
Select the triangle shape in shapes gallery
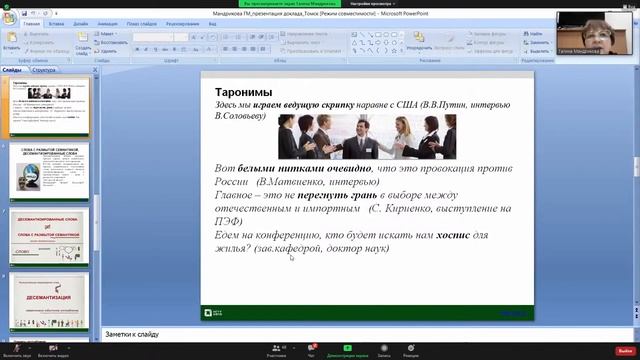(354, 43)
